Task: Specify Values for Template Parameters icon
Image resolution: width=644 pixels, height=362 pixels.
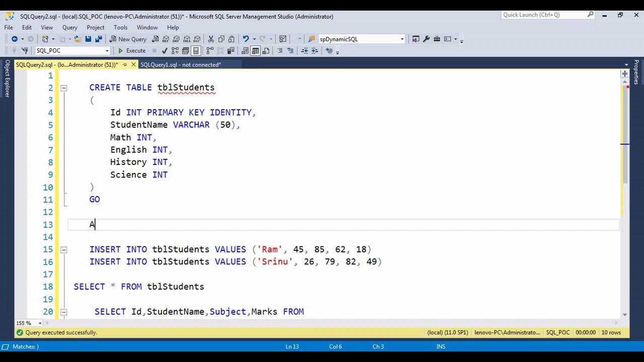Action: click(329, 50)
